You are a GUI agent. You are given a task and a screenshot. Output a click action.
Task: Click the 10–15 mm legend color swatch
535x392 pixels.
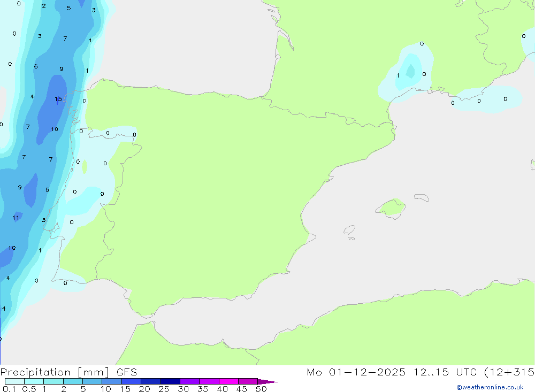point(112,381)
